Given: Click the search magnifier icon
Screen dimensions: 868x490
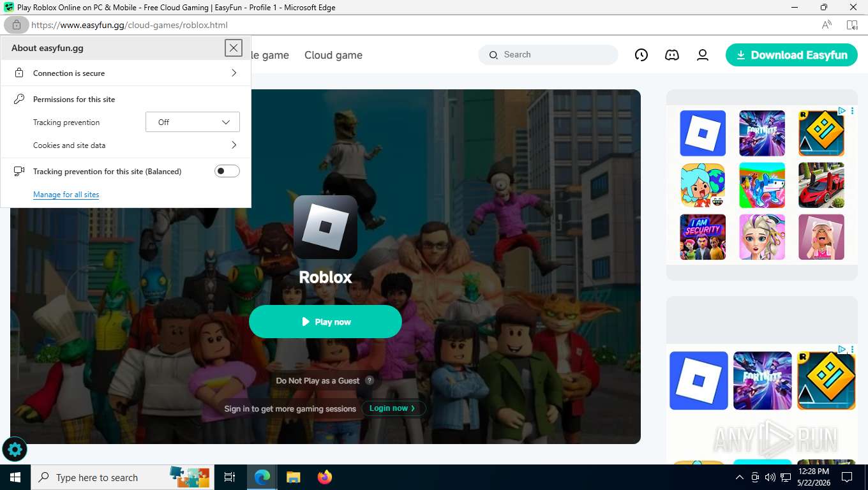Looking at the screenshot, I should (493, 56).
